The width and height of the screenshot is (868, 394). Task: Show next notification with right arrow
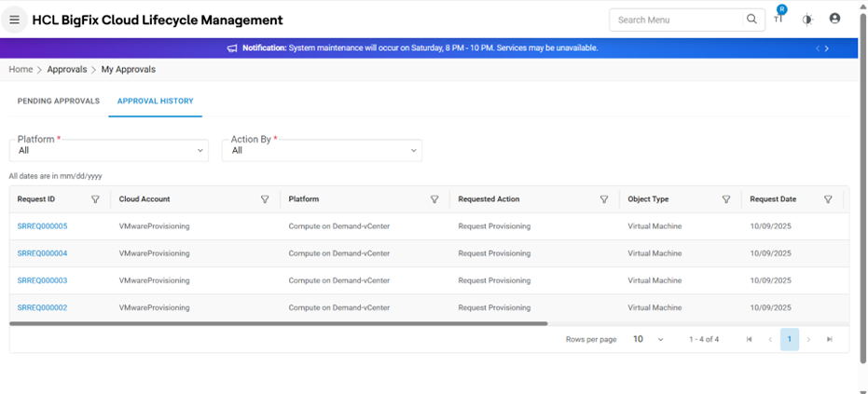(x=827, y=48)
